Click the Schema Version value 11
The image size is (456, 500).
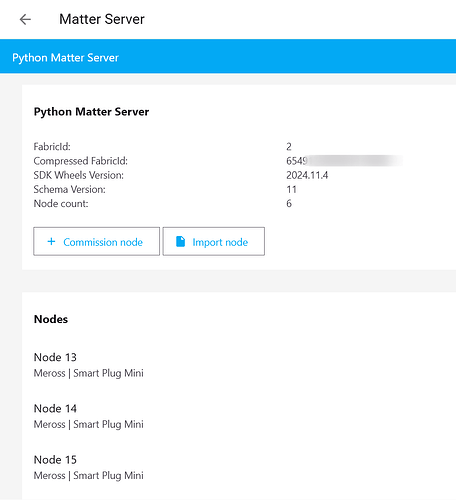tap(291, 189)
